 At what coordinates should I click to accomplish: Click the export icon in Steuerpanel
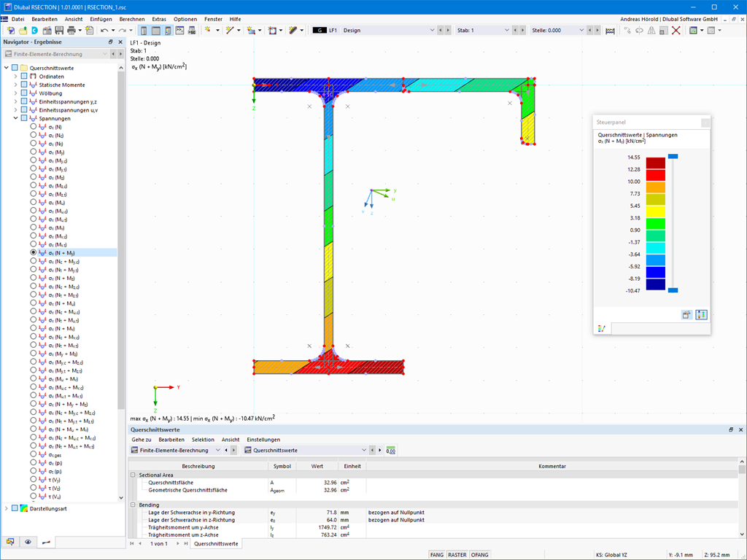(x=686, y=315)
